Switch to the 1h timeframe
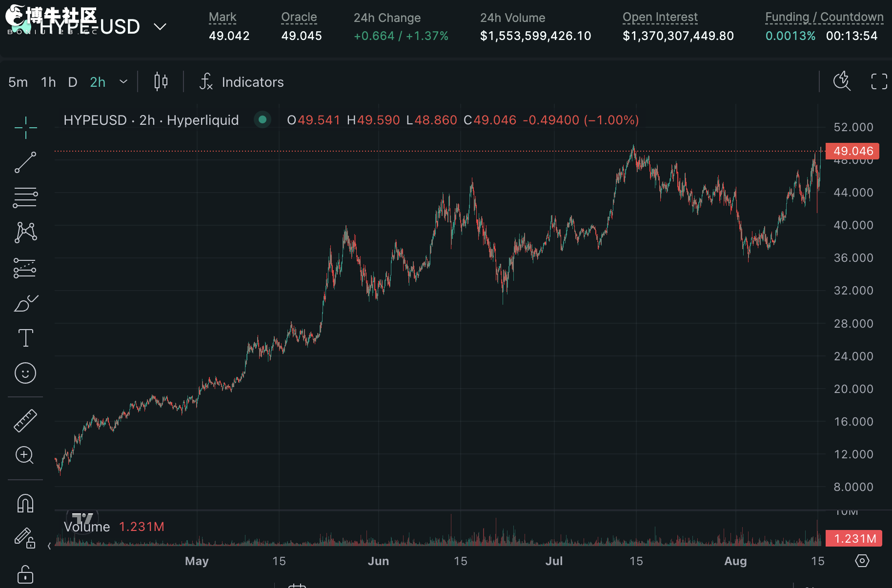The width and height of the screenshot is (892, 588). pos(48,82)
